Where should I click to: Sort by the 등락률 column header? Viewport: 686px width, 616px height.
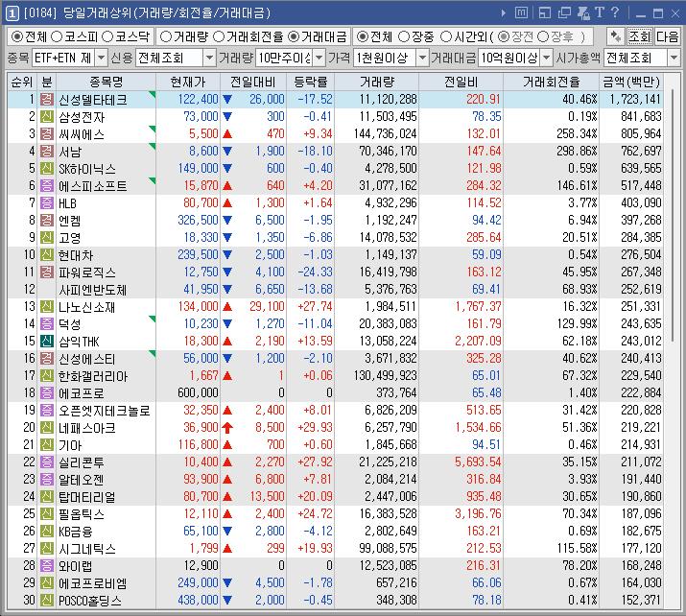click(x=311, y=82)
